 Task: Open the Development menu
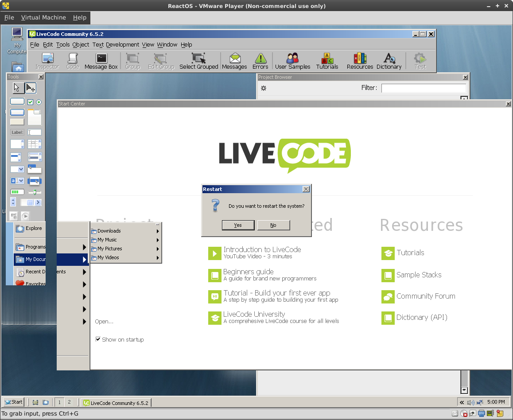click(122, 45)
